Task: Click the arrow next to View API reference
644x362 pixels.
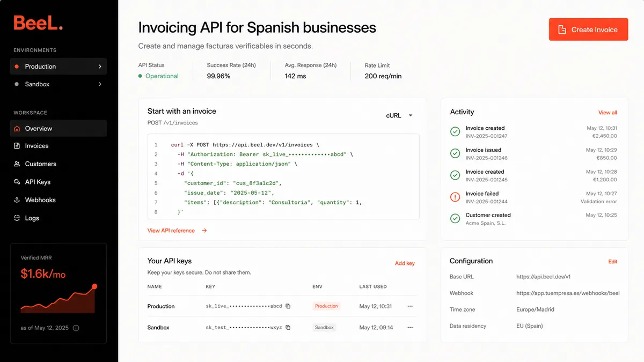Action: 204,231
